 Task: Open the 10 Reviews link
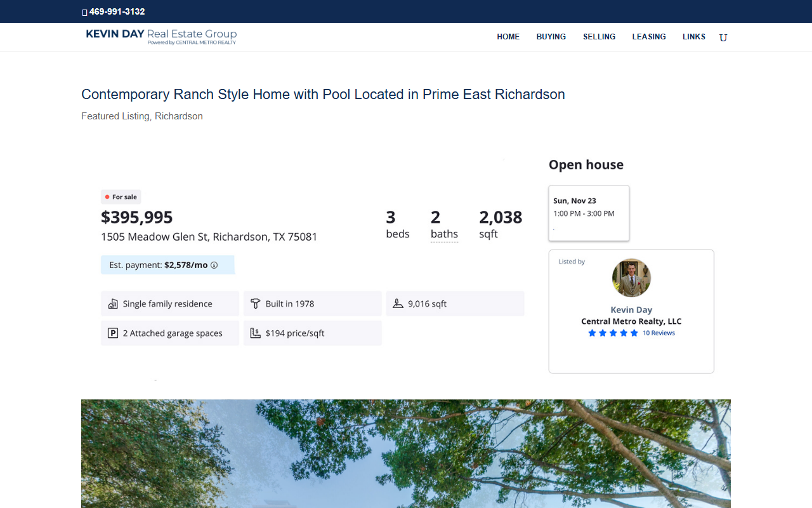click(x=658, y=333)
